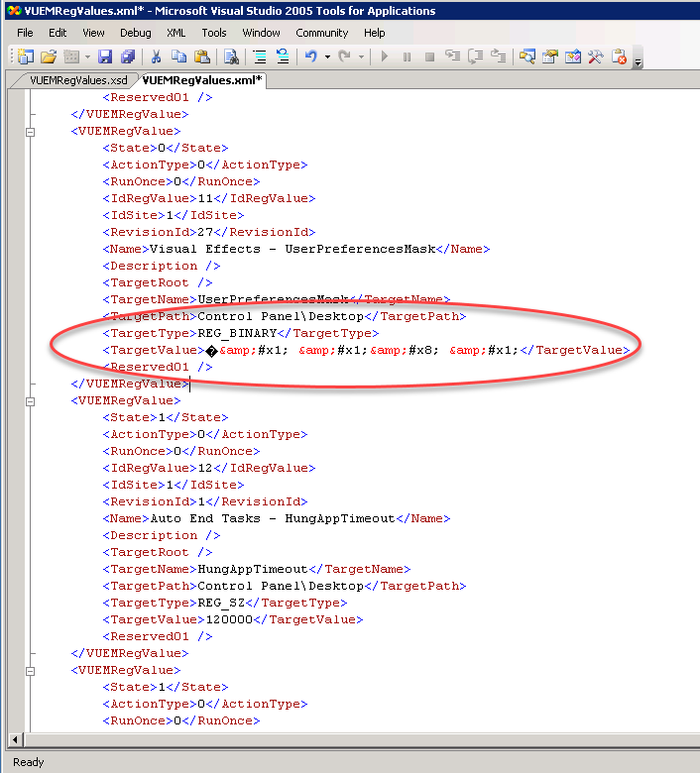Cut selection using the scissors icon
Image resolution: width=700 pixels, height=773 pixels.
[157, 57]
